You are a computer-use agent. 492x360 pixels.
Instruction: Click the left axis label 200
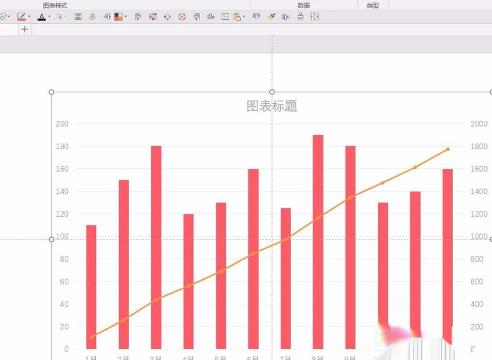click(62, 124)
